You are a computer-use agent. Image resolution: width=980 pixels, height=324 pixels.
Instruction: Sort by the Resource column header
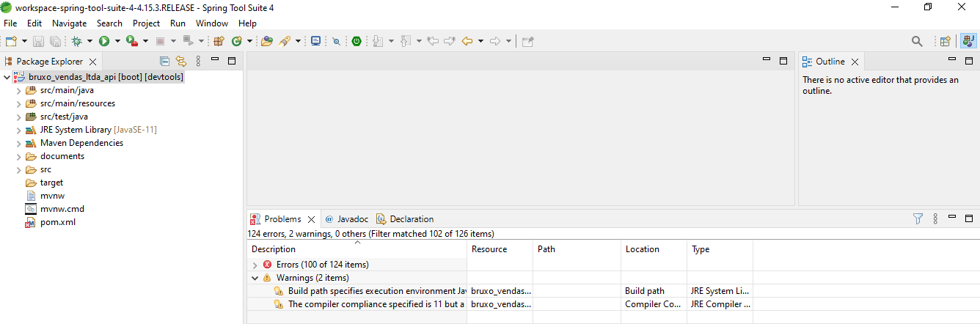click(500, 249)
